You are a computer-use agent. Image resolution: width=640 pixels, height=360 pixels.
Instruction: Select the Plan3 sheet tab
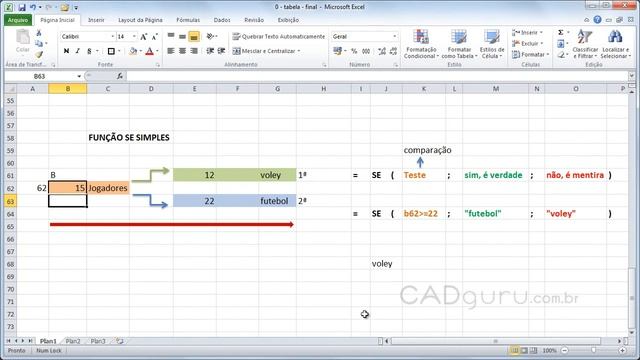pyautogui.click(x=98, y=341)
